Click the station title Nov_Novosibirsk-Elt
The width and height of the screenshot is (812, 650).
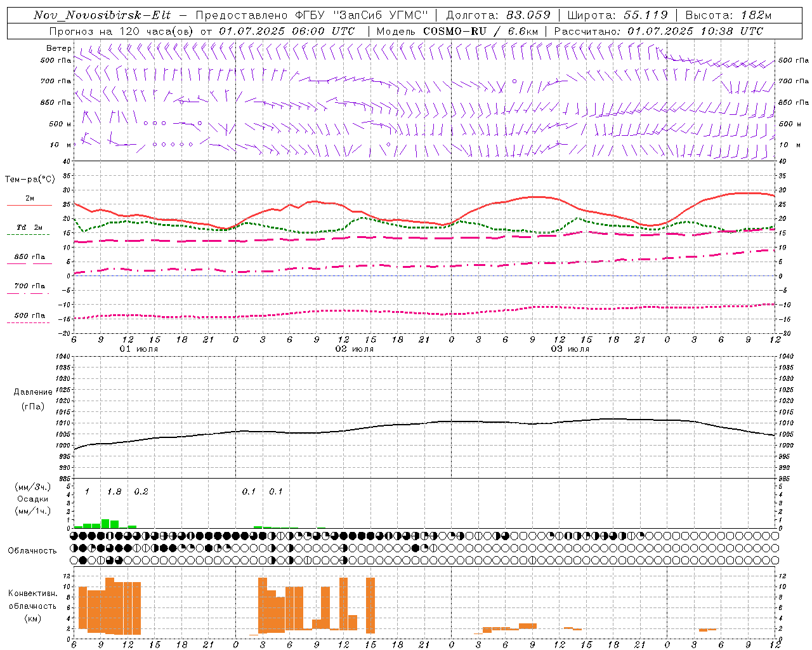click(x=102, y=15)
